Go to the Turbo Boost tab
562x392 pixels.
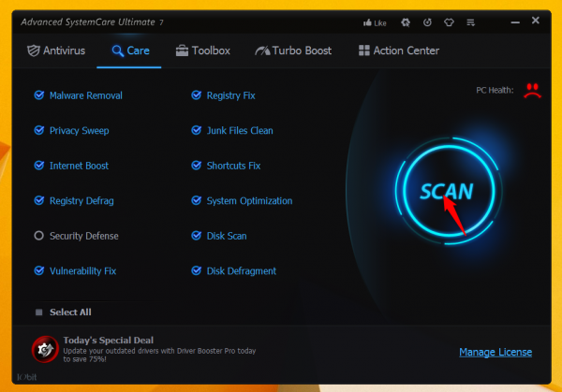tap(293, 51)
